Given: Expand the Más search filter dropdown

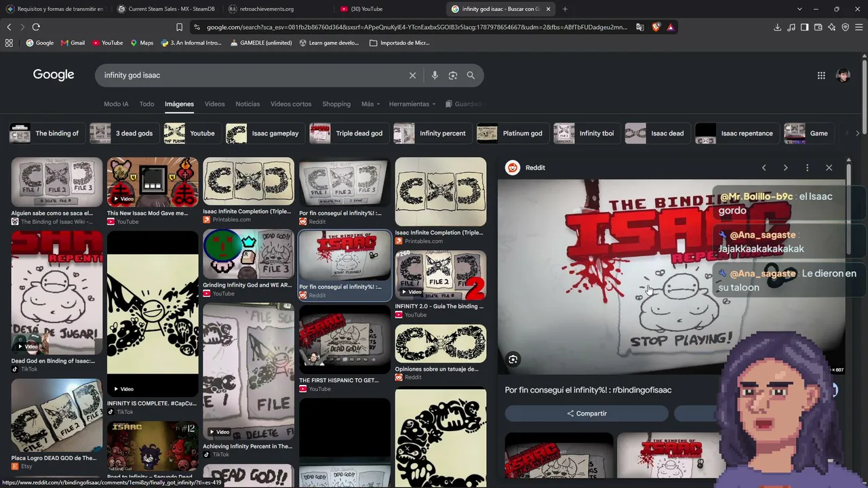Looking at the screenshot, I should point(370,104).
